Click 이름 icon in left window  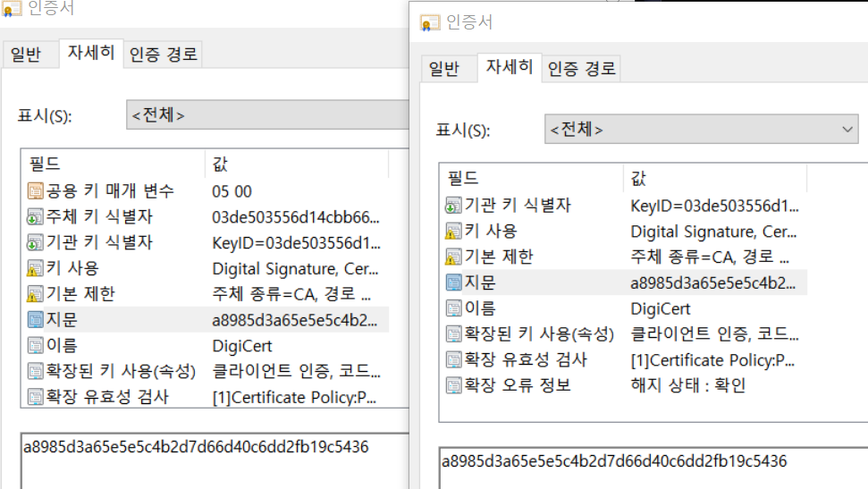[35, 346]
